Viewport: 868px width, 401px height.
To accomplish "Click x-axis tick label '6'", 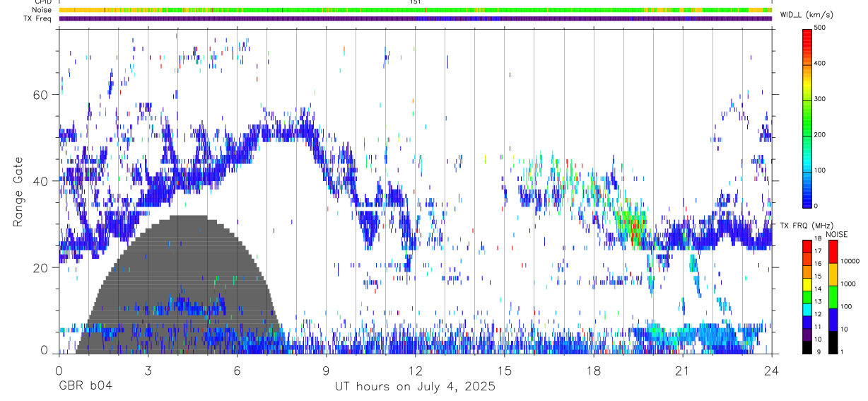I will pyautogui.click(x=237, y=371).
